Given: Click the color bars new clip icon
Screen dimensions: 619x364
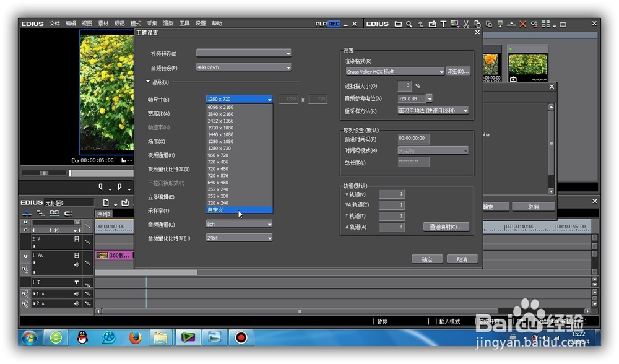Looking at the screenshot, I should [x=455, y=24].
